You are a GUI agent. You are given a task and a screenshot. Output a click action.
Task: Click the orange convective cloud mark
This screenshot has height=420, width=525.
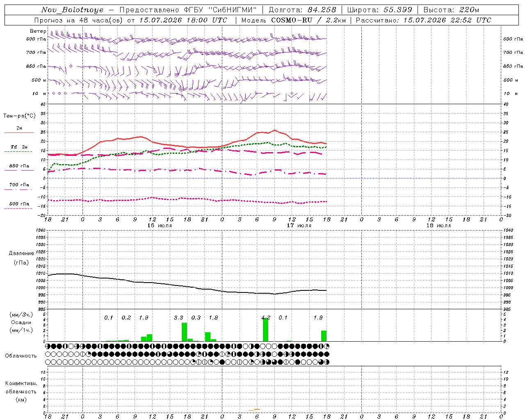click(254, 409)
